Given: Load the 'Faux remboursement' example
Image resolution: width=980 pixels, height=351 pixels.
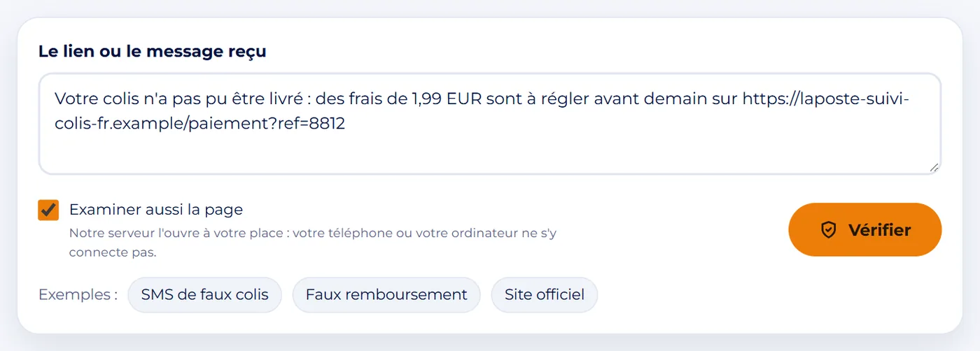Looking at the screenshot, I should 386,294.
